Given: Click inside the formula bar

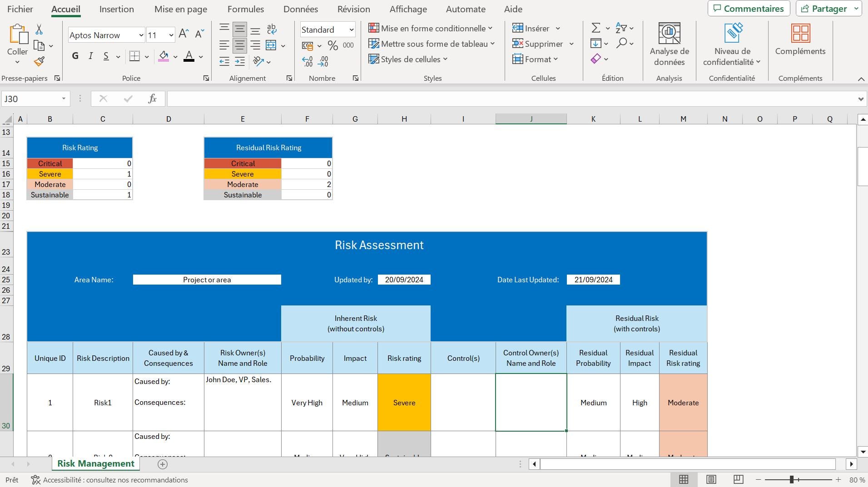Looking at the screenshot, I should [x=363, y=98].
